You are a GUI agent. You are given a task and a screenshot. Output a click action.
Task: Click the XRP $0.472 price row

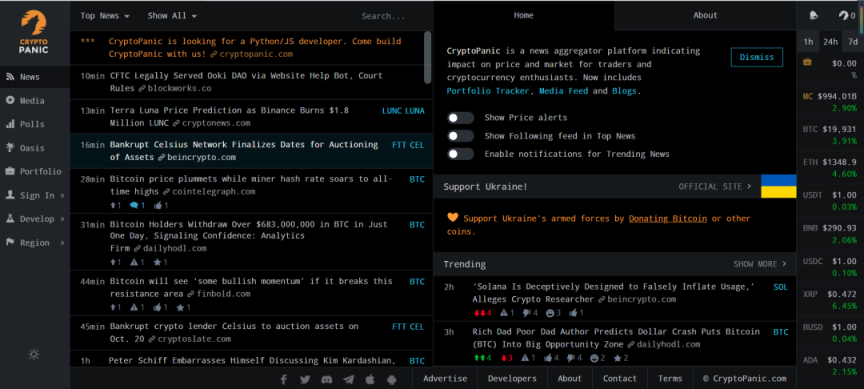point(830,300)
